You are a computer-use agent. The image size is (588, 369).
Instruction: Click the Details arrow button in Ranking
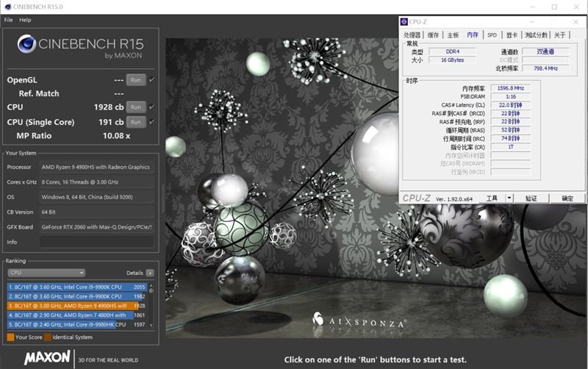(150, 273)
